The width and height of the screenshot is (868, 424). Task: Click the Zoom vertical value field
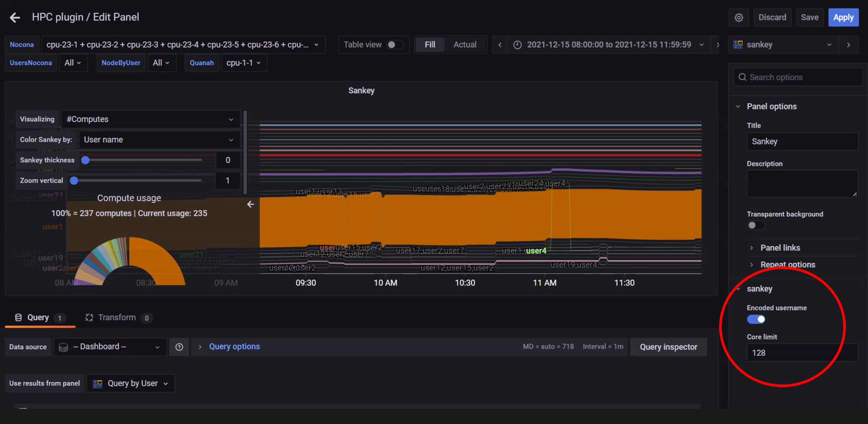pyautogui.click(x=228, y=180)
